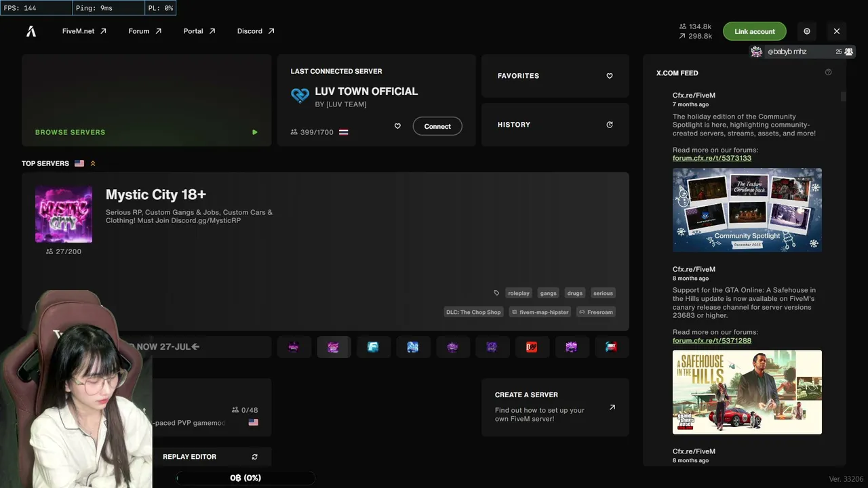Click the Mystic City 18+ title

[156, 195]
